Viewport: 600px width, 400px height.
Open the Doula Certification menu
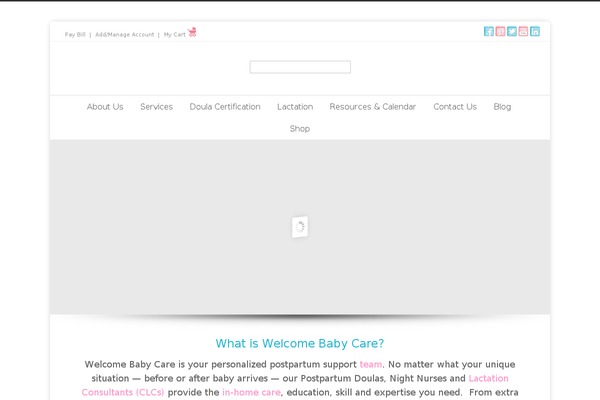point(225,107)
